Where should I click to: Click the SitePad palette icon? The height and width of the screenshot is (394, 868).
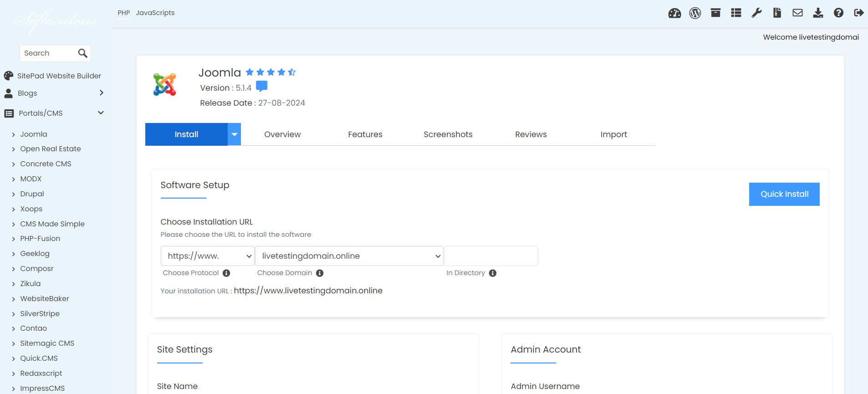click(9, 76)
